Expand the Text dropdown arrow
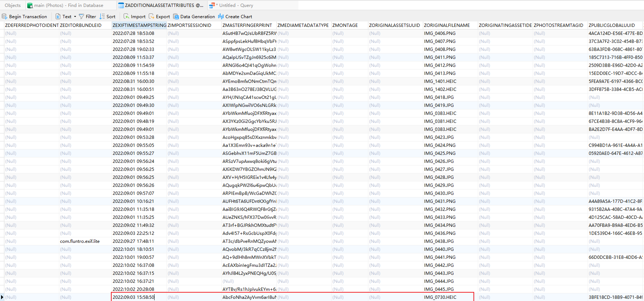Viewport: 644px width, 301px height. click(x=75, y=16)
